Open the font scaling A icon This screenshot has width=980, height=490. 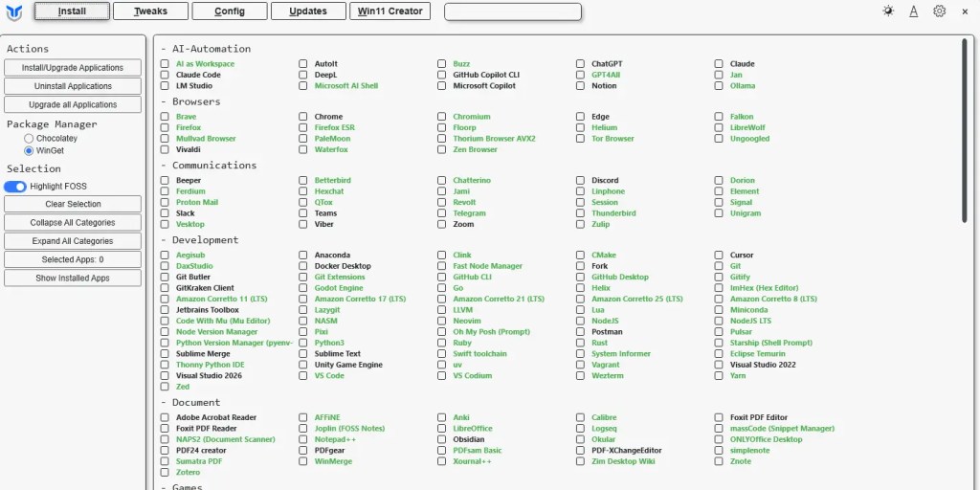914,11
